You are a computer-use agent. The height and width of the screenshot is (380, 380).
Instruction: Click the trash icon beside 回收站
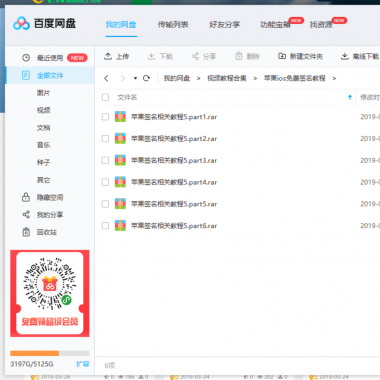[26, 232]
